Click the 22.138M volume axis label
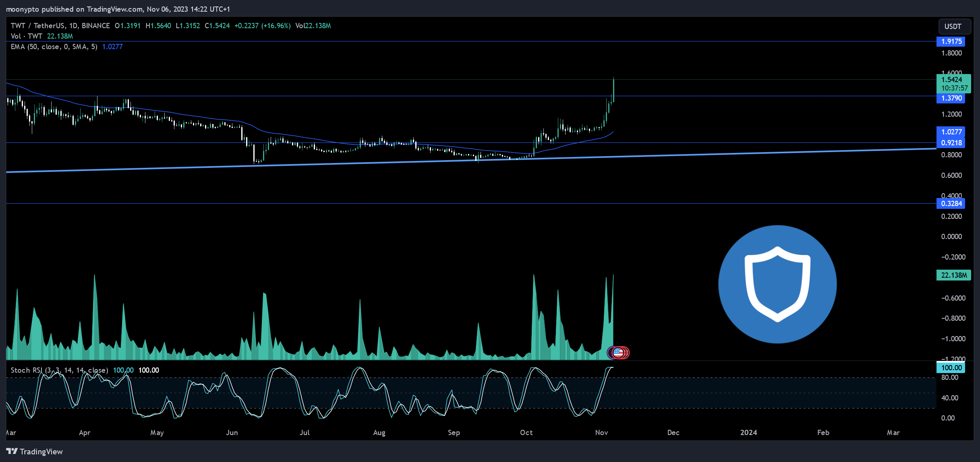This screenshot has height=462, width=980. click(954, 275)
